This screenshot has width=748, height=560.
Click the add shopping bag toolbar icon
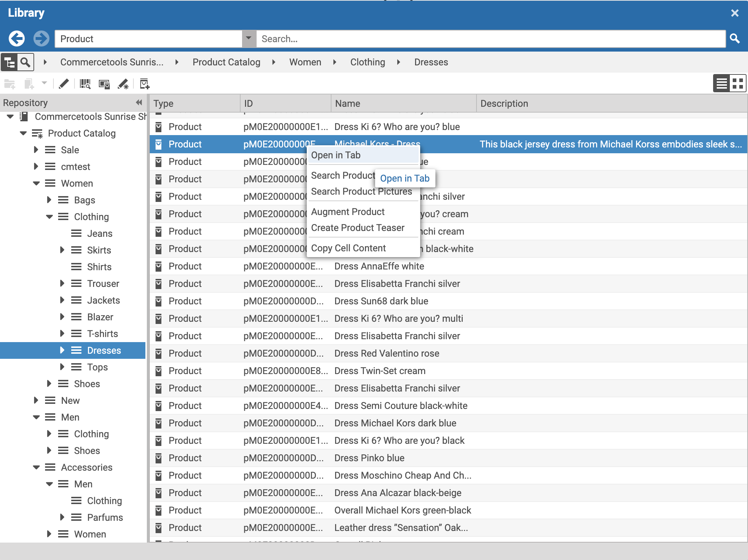coord(144,84)
